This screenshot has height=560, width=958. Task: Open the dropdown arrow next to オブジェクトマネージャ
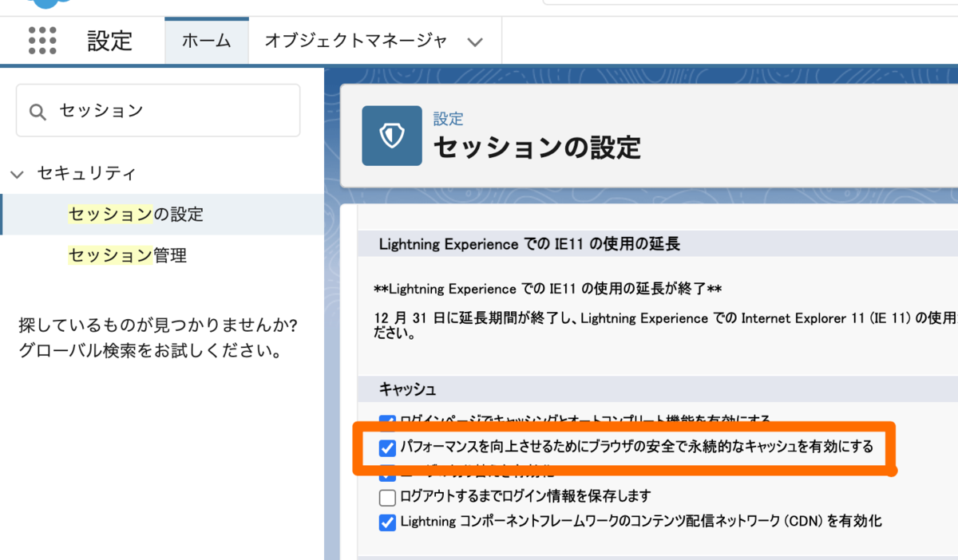coord(475,41)
